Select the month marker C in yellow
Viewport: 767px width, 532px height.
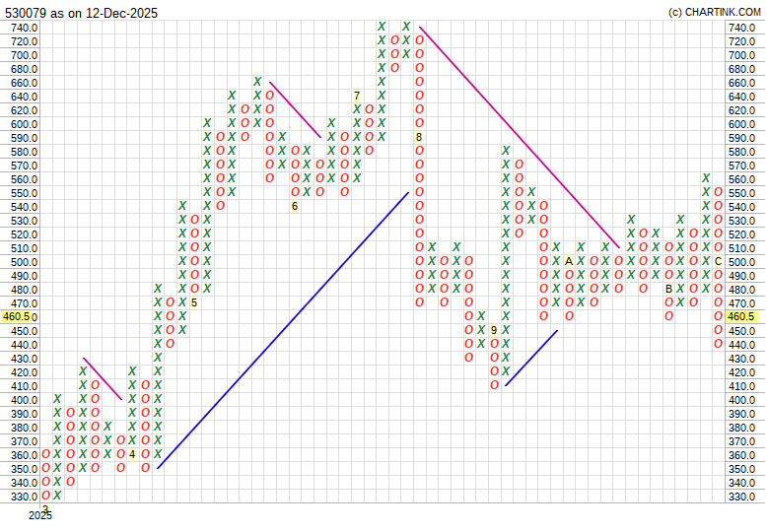(719, 261)
